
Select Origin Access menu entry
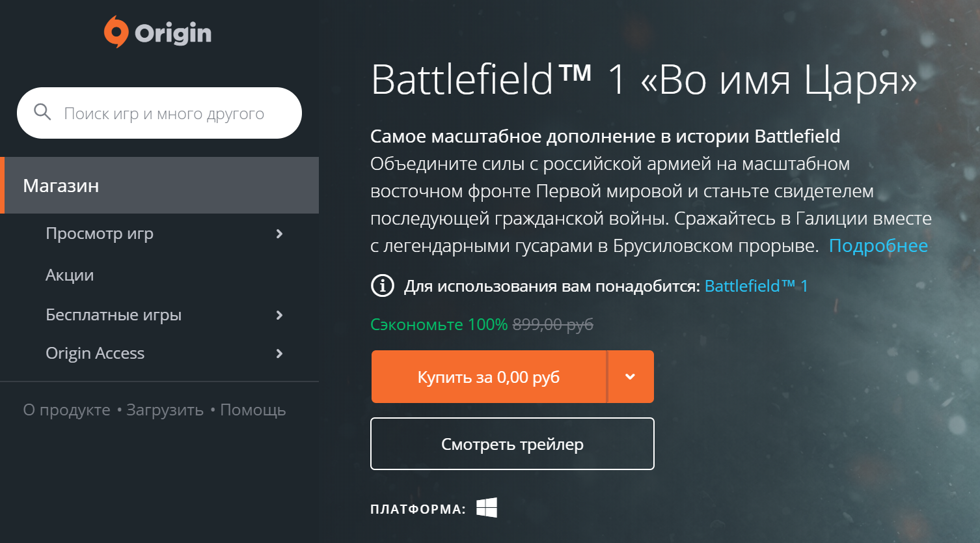95,354
